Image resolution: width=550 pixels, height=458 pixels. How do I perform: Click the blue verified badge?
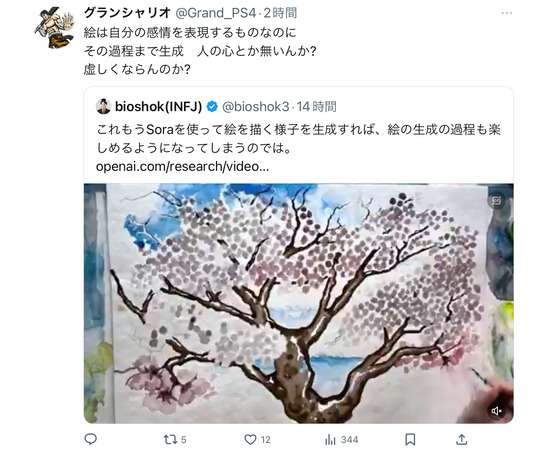coord(212,106)
